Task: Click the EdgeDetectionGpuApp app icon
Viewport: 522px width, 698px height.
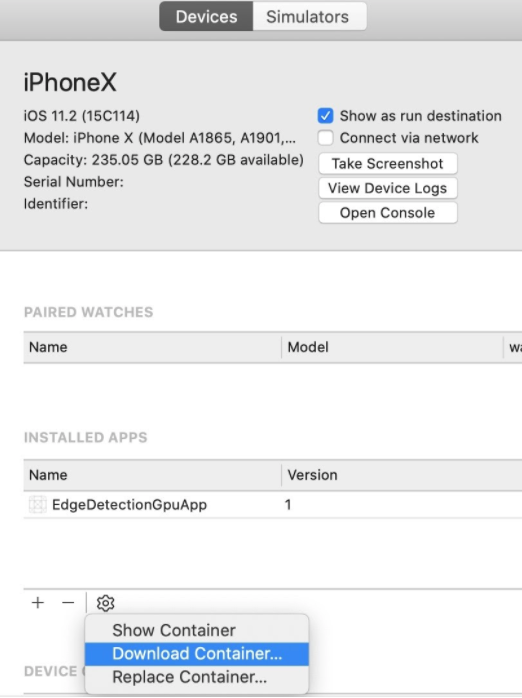Action: [37, 504]
